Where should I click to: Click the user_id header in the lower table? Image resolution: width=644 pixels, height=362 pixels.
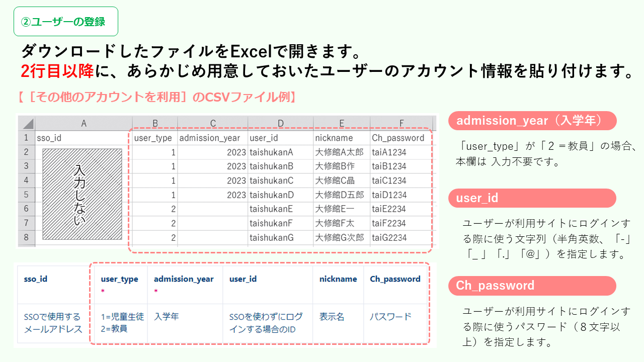(x=243, y=279)
